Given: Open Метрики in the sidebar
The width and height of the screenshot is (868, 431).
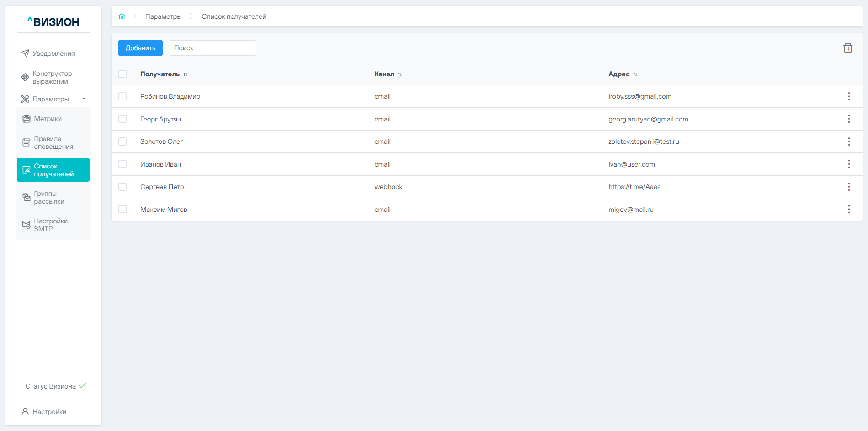Looking at the screenshot, I should tap(48, 119).
